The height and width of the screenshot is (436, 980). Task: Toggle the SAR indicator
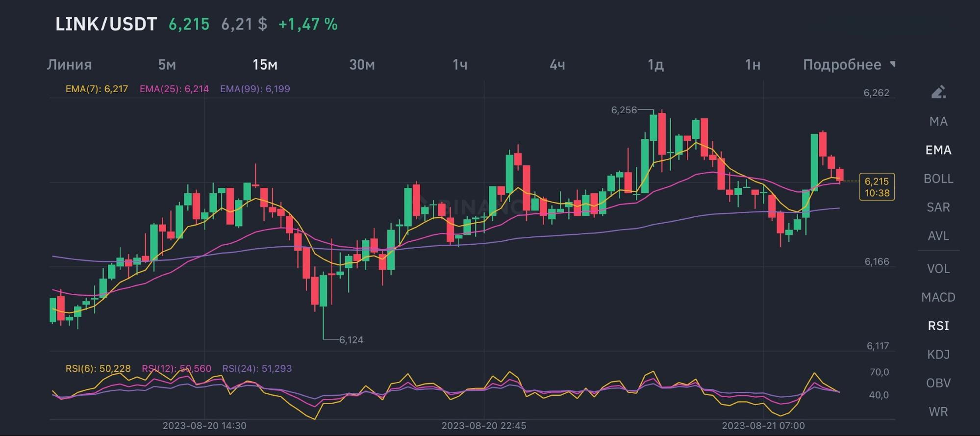point(938,207)
